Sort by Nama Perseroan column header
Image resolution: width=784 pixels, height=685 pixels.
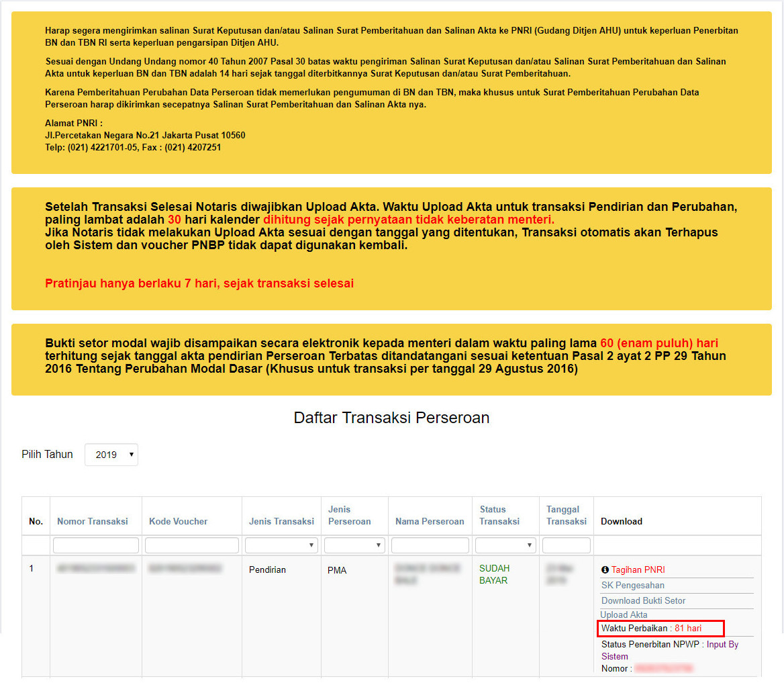(x=430, y=522)
